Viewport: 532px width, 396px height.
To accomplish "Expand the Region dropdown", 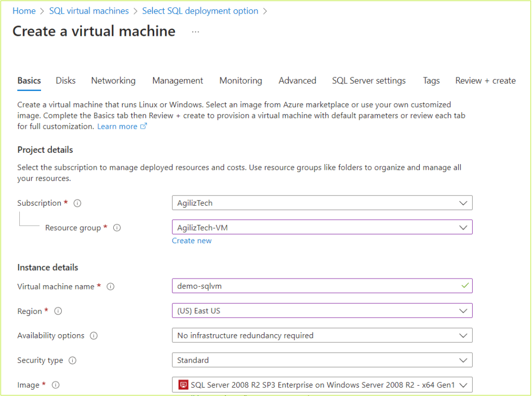I will [x=463, y=310].
